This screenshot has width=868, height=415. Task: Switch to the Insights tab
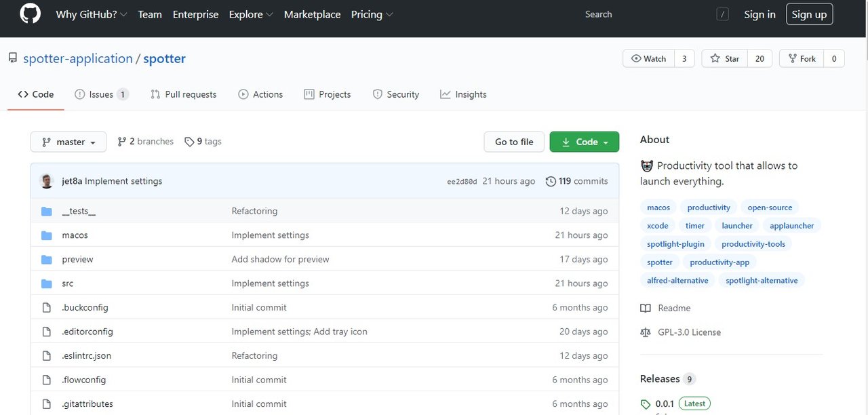pos(463,94)
